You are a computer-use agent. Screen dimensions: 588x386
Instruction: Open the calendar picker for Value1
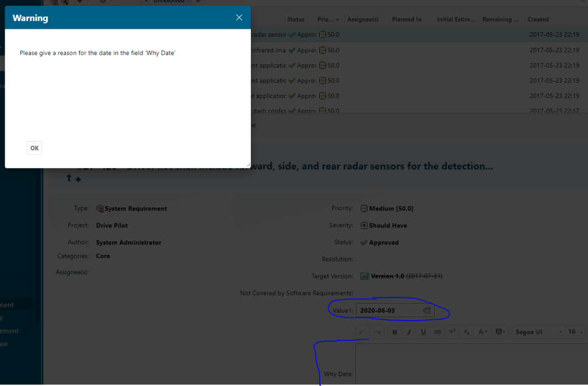point(427,311)
